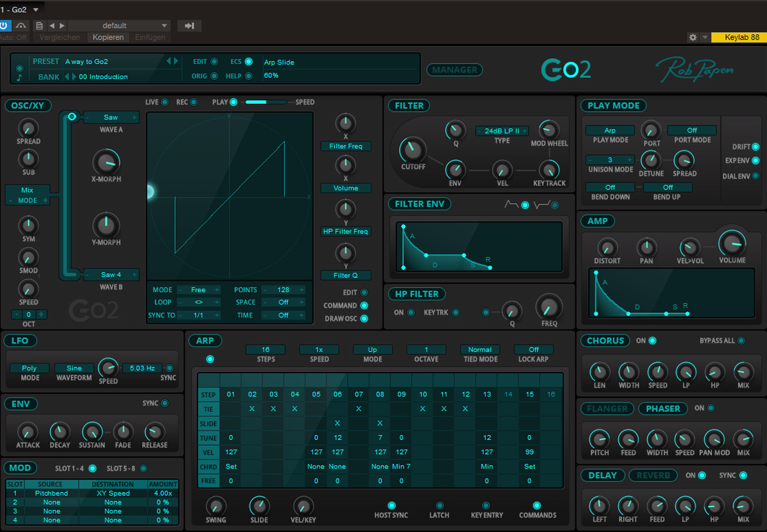The width and height of the screenshot is (767, 532).
Task: Click the X-MORPH knob
Action: [106, 162]
